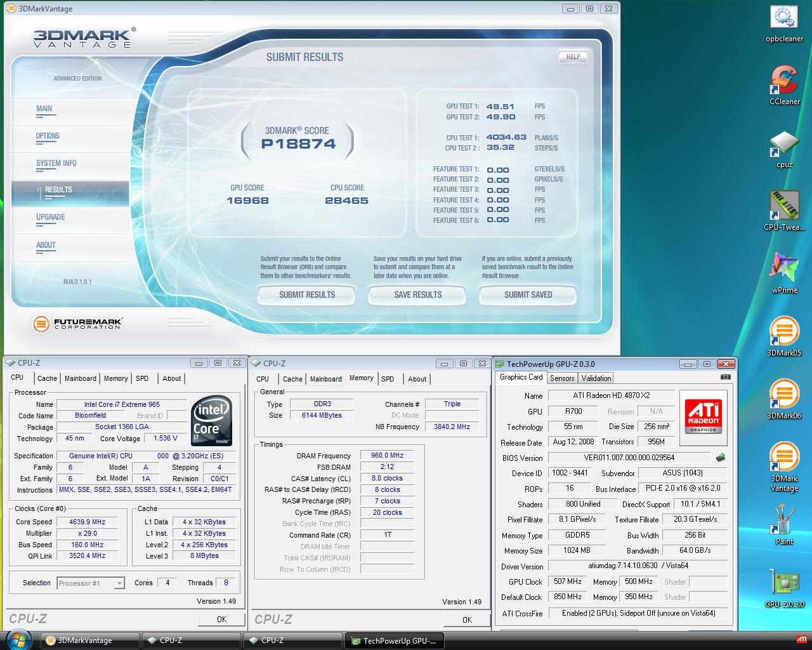Switch to CPU tab in memory CPU-Z window
812x650 pixels.
point(263,379)
